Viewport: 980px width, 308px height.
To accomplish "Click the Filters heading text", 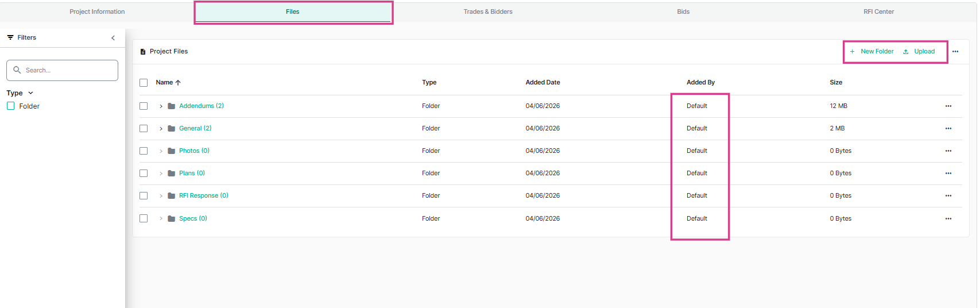I will pos(26,37).
